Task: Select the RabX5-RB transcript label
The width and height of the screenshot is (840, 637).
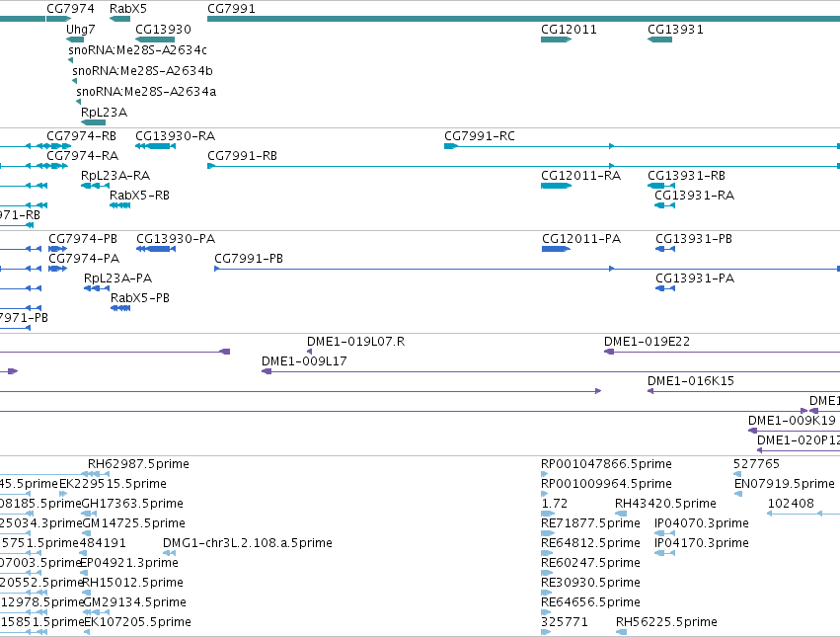Action: [x=139, y=196]
